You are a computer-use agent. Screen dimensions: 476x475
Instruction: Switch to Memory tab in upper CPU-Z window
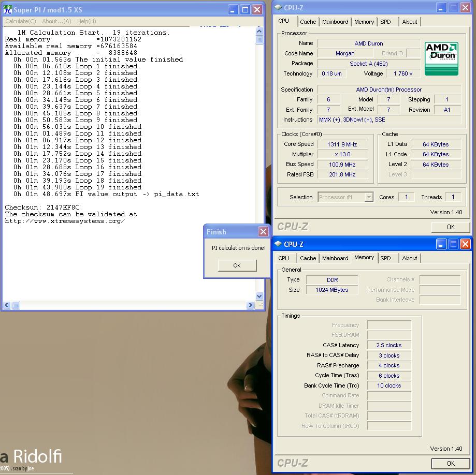click(364, 22)
